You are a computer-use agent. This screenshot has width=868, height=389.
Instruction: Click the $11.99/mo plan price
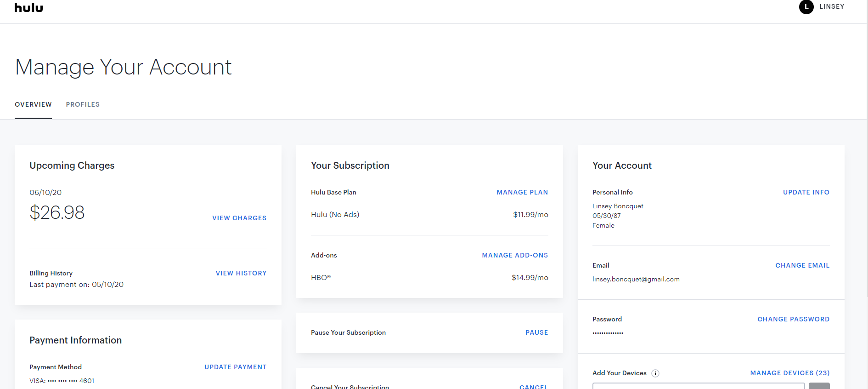[530, 215]
